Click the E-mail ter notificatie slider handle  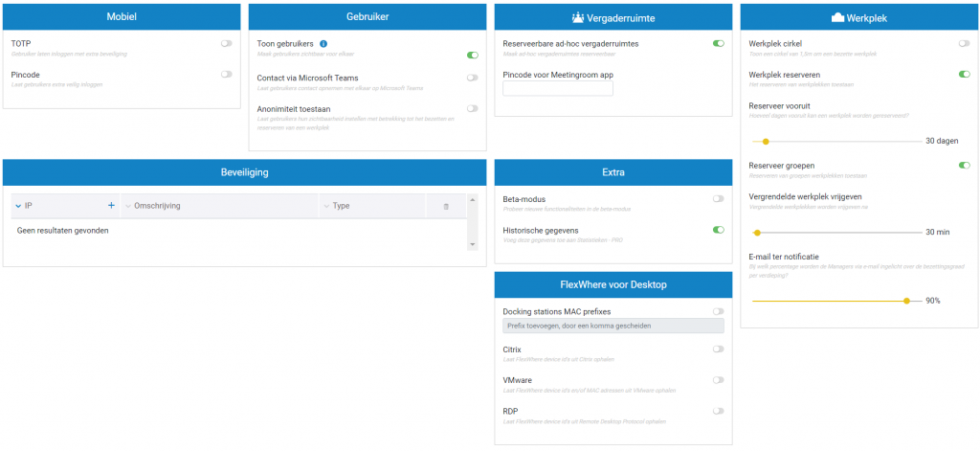[907, 301]
